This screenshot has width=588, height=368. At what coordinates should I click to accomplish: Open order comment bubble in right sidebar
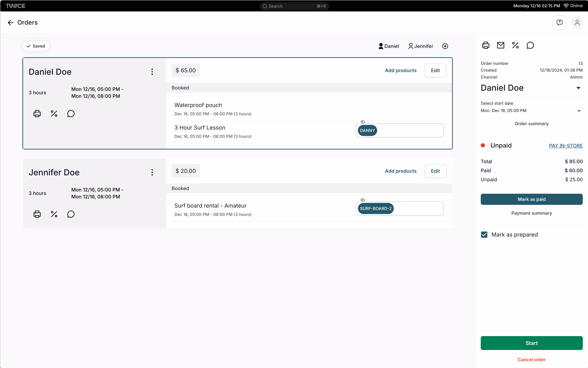point(530,45)
